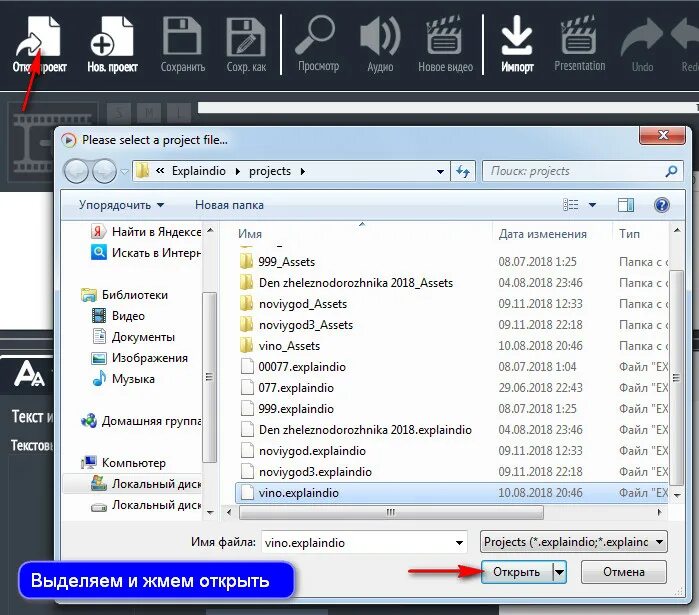Open the Документы library
The width and height of the screenshot is (699, 615).
click(133, 336)
